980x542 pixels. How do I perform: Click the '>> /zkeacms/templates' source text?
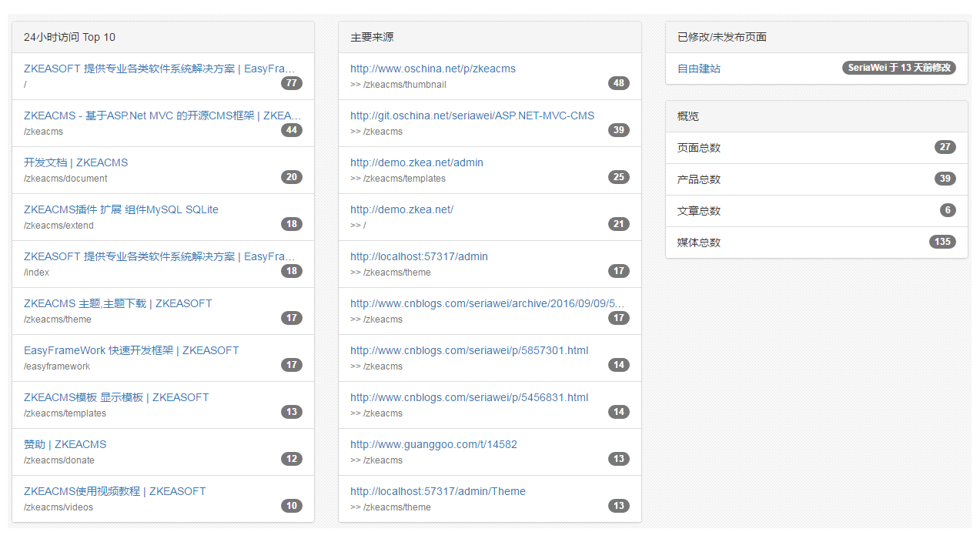[398, 179]
